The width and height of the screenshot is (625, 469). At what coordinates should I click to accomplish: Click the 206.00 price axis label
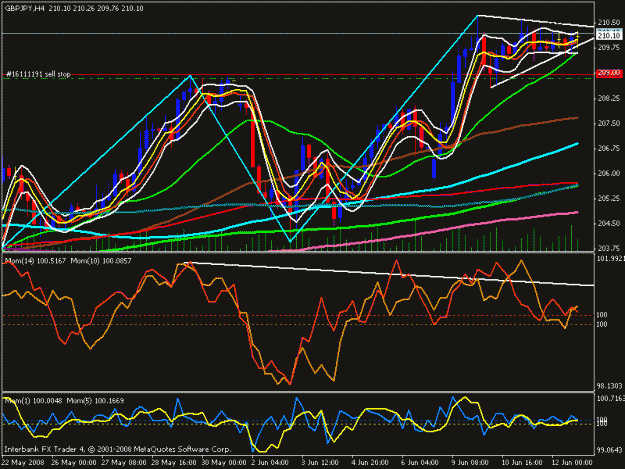click(609, 173)
